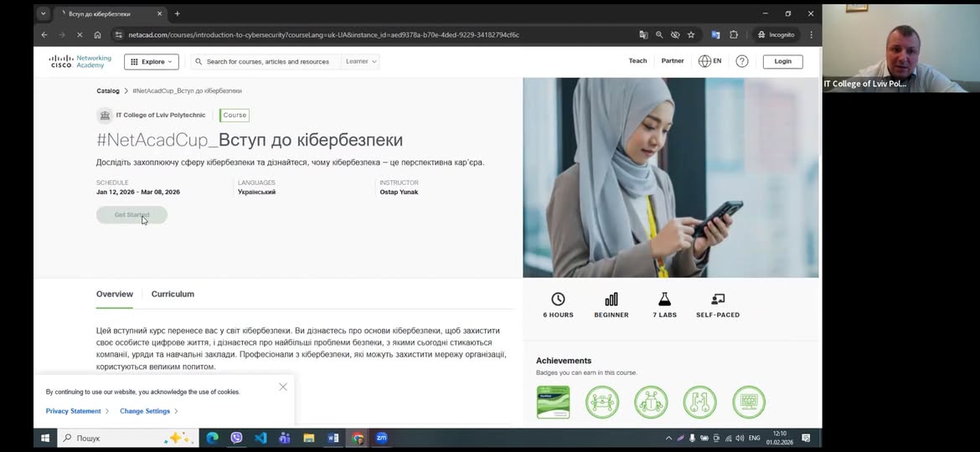Open the Learner filter dropdown
Viewport: 980px width, 452px height.
(361, 61)
